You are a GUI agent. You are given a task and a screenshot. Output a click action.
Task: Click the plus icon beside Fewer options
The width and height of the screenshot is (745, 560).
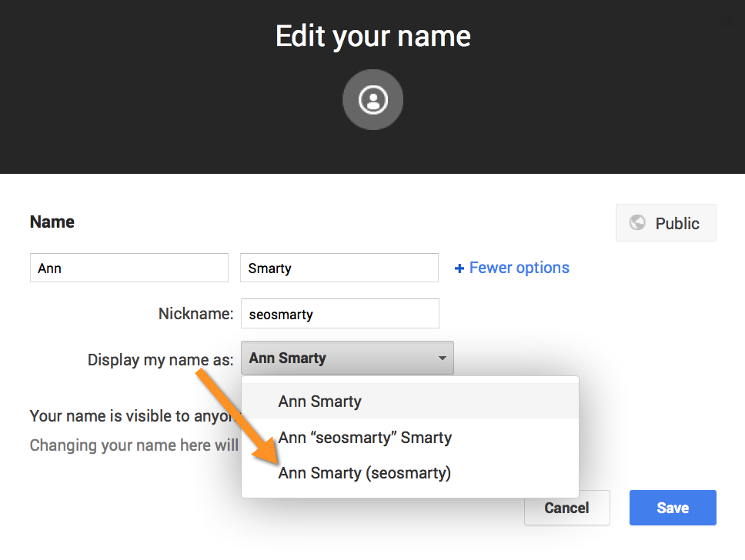(459, 268)
